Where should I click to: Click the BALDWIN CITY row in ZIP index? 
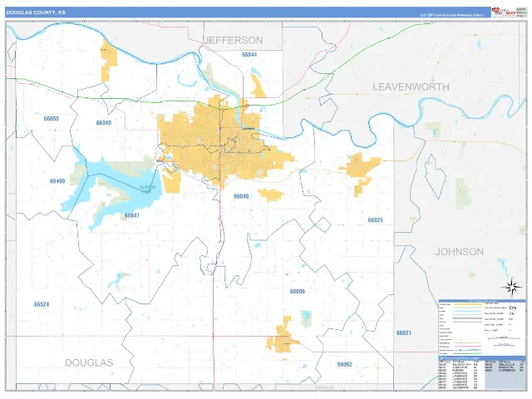tap(460, 365)
